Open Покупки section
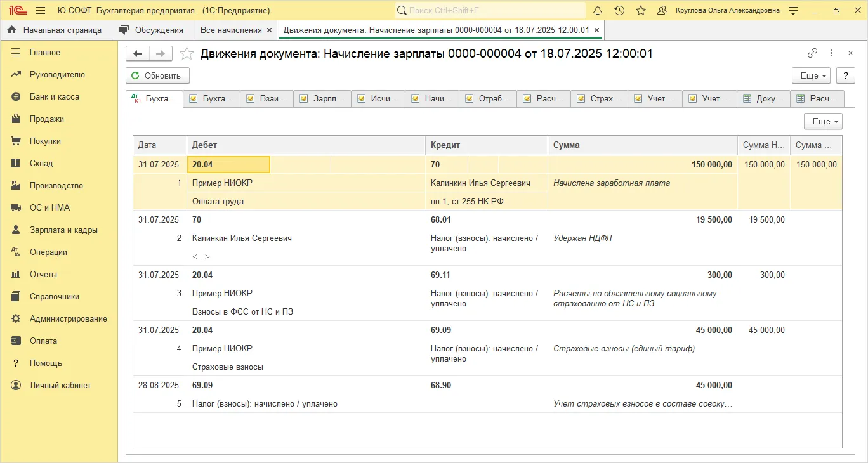Viewport: 868px width, 463px height. 59,141
